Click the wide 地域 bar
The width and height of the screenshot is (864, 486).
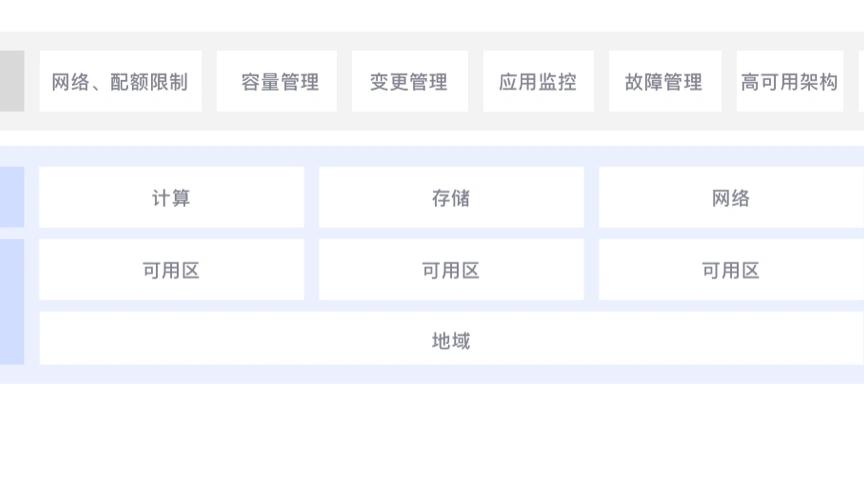point(452,338)
